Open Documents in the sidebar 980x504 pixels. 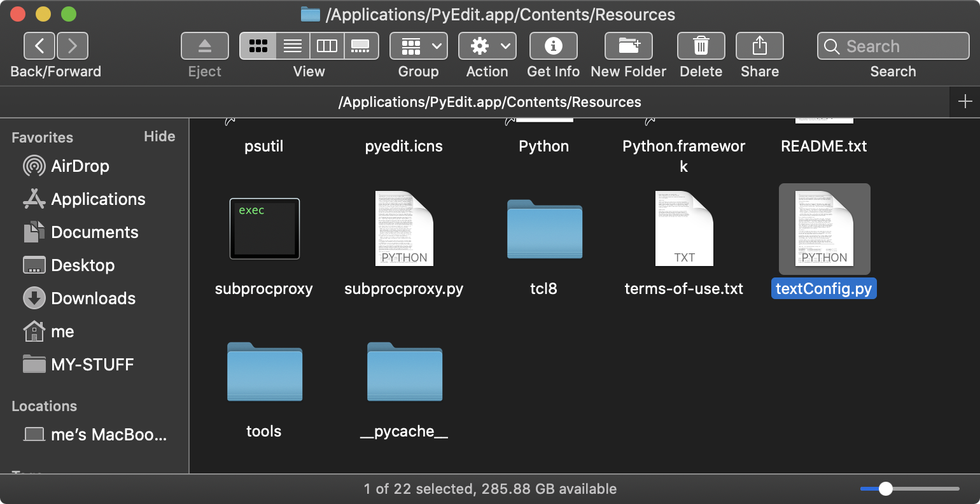click(x=81, y=232)
